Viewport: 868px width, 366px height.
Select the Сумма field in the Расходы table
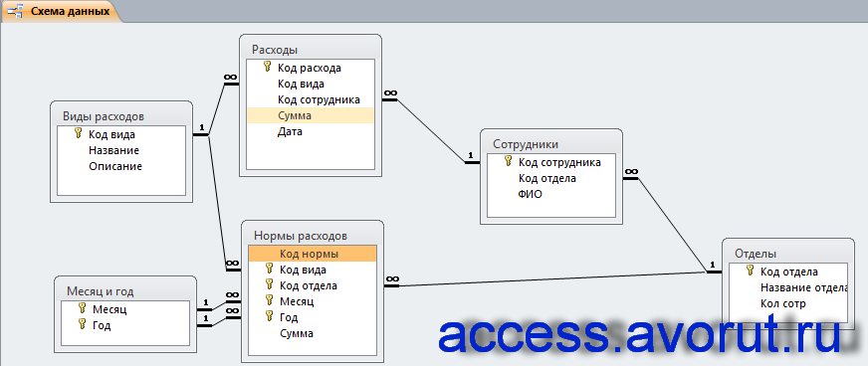coord(311,115)
